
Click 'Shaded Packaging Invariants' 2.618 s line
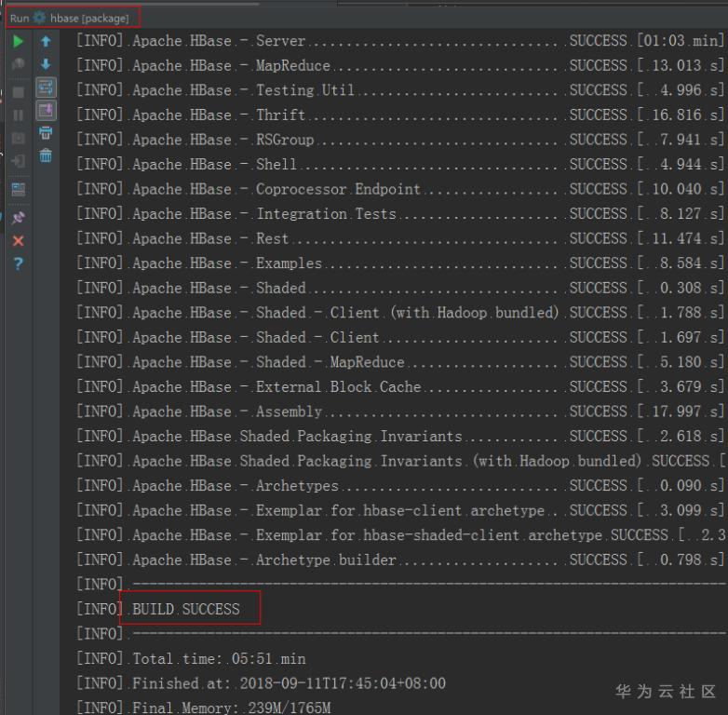(x=400, y=436)
